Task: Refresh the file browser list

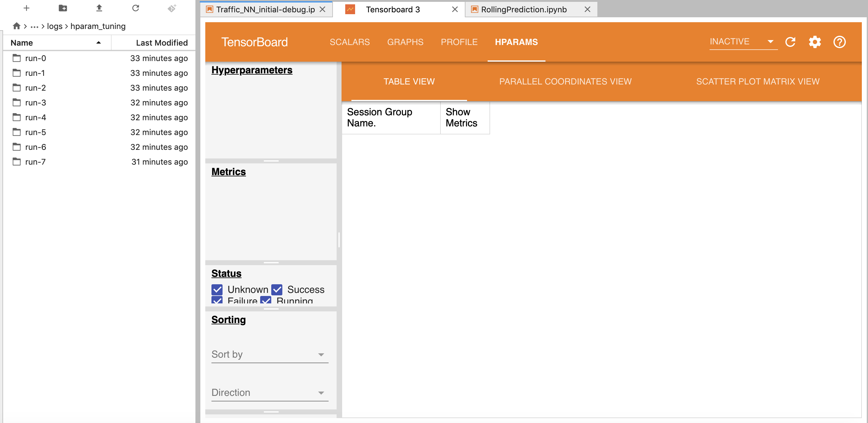Action: (136, 8)
